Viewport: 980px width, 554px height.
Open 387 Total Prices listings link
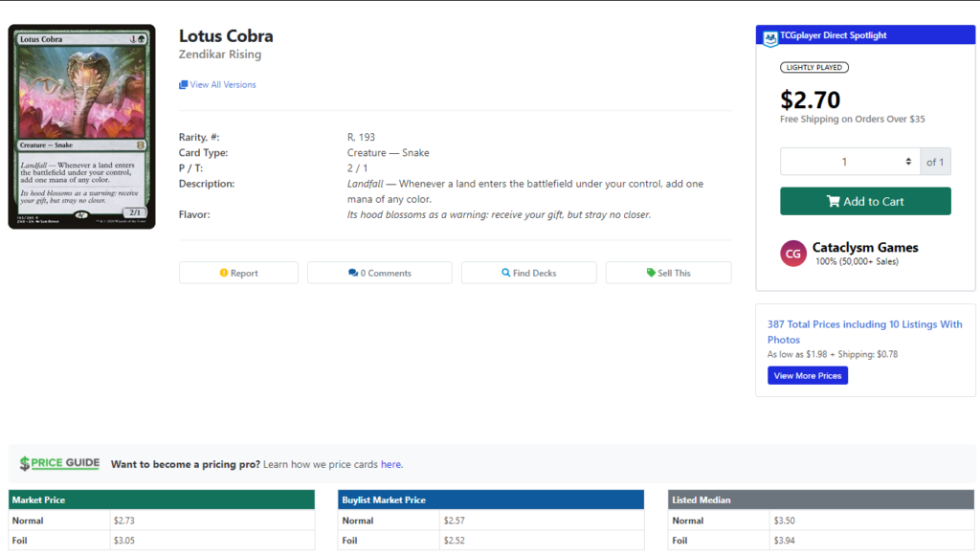[864, 332]
